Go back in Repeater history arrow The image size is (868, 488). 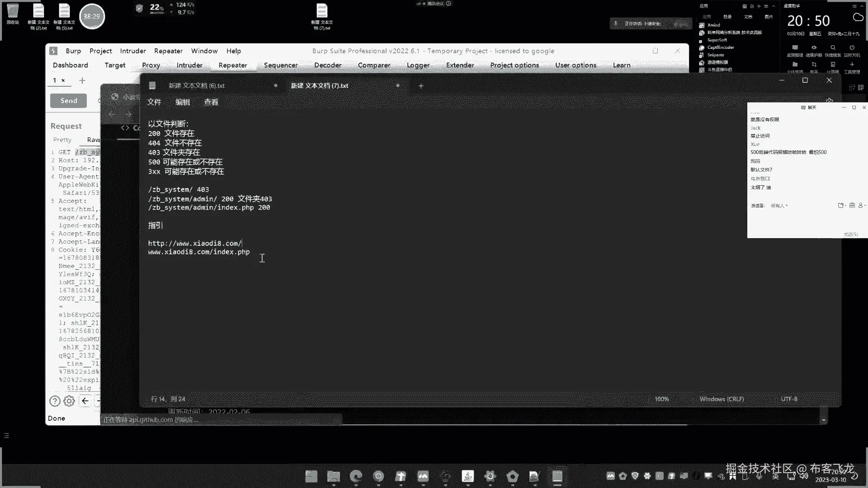(85, 401)
